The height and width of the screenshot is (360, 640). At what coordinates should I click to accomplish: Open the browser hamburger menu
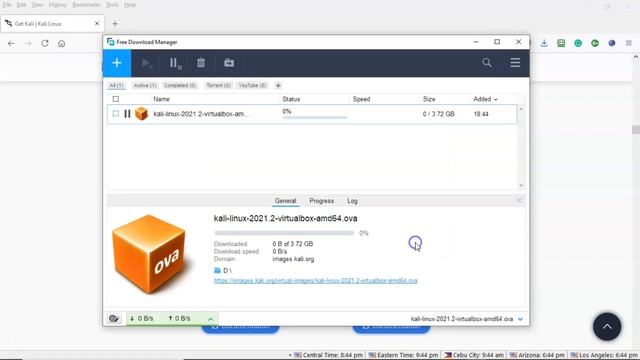[x=629, y=43]
